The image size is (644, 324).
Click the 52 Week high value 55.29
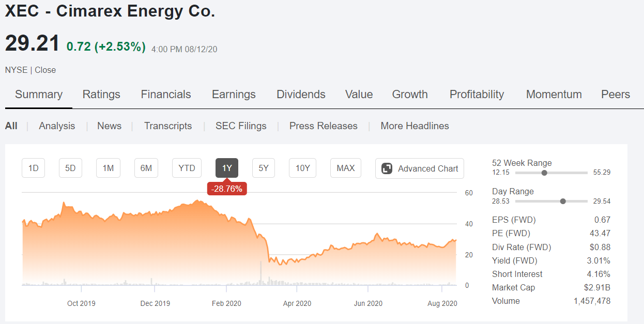pos(602,173)
